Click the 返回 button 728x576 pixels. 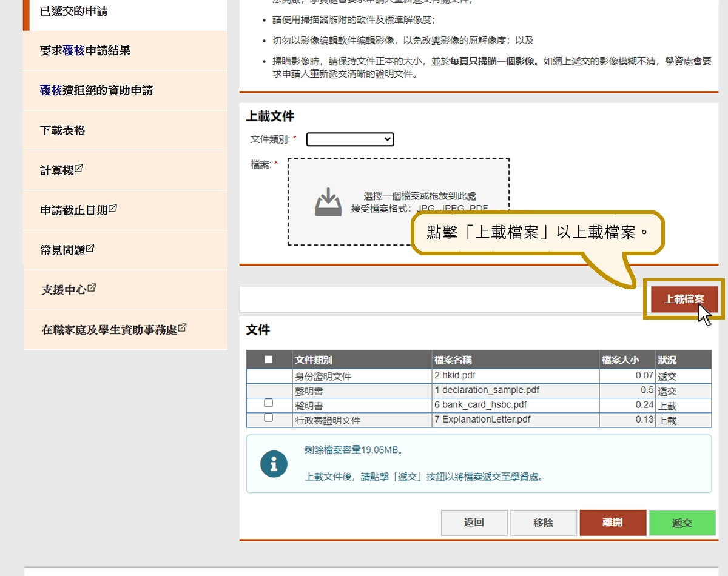[x=474, y=523]
